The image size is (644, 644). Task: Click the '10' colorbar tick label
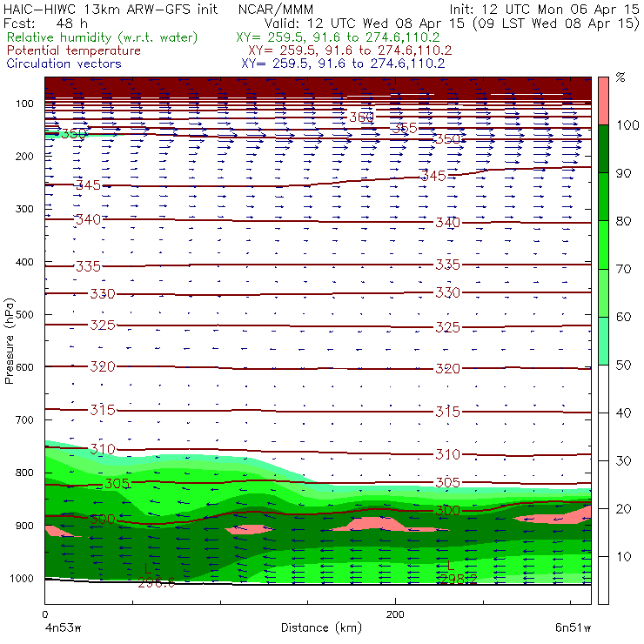(x=623, y=556)
